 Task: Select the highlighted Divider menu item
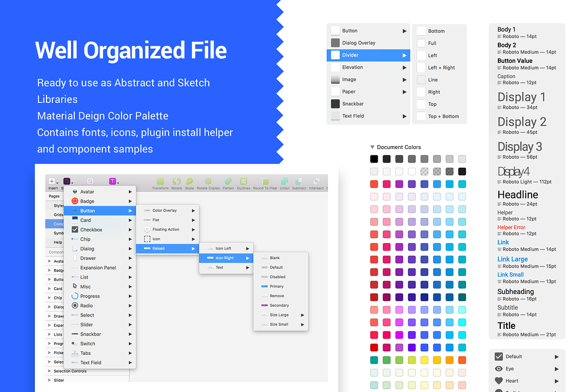(368, 55)
